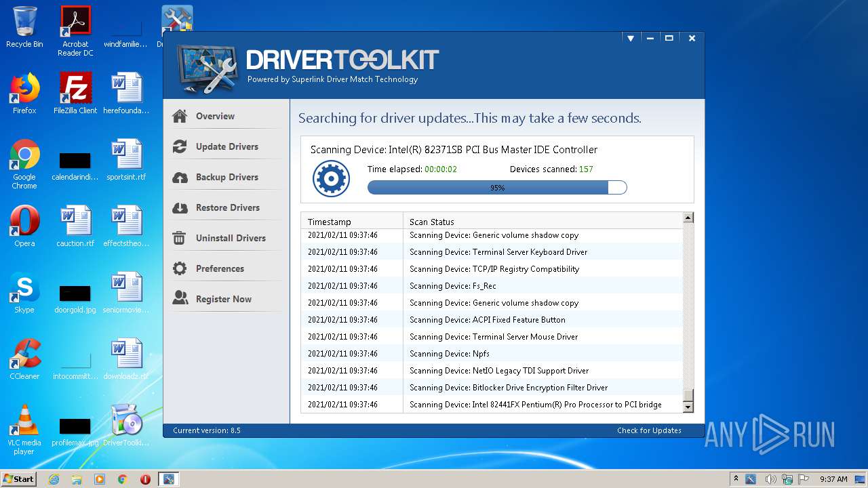Screen dimensions: 868x488
Task: Click the Scan Status column header
Action: [542, 222]
